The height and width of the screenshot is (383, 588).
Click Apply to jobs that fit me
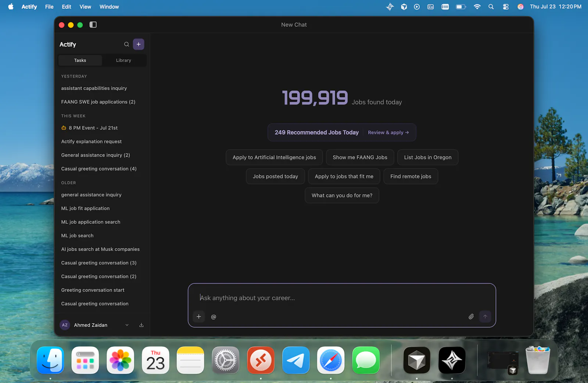(x=344, y=176)
